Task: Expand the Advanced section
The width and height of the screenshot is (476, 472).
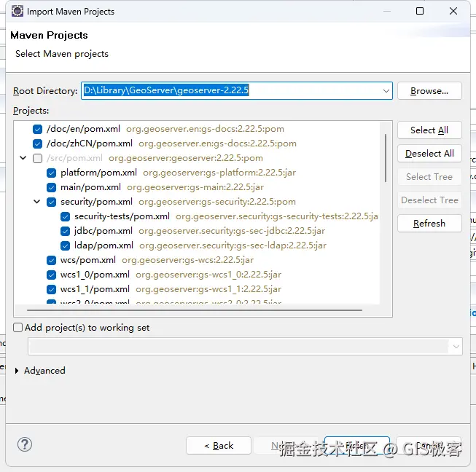Action: point(17,371)
